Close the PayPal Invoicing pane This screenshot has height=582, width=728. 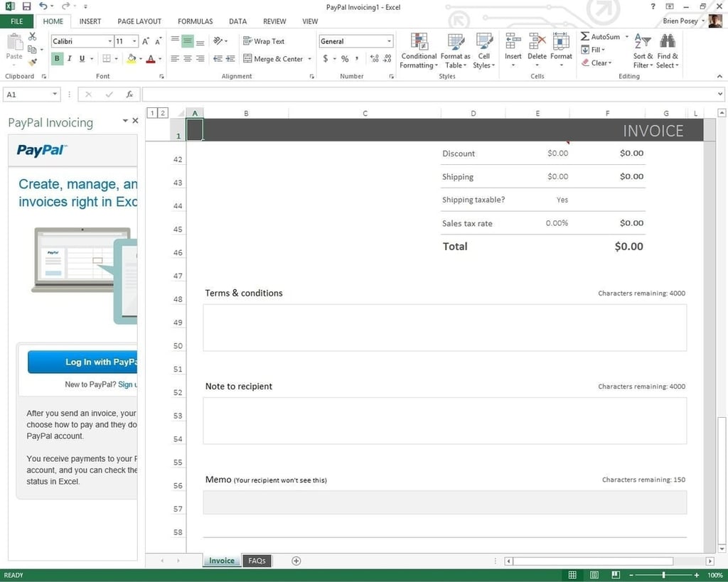(135, 121)
